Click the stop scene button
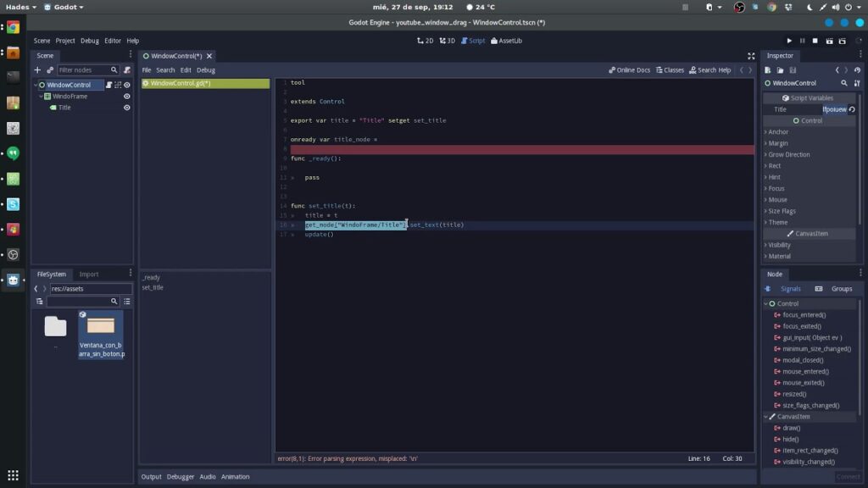 pyautogui.click(x=815, y=41)
